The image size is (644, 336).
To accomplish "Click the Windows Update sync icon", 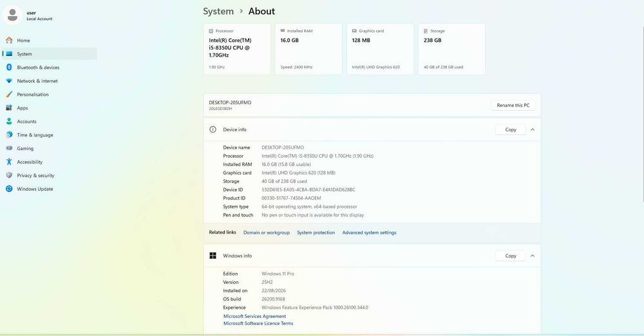I will click(x=9, y=189).
